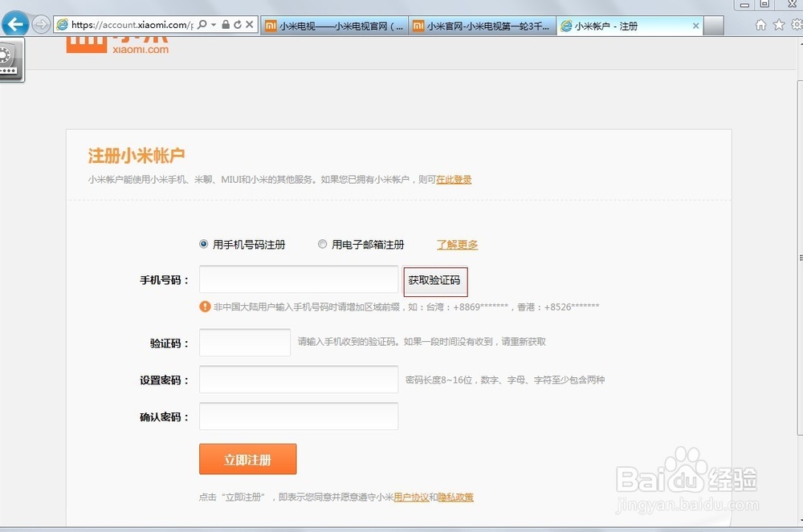Expand the address bar dropdown arrow
Viewport: 803px width, 532px height.
tap(214, 25)
